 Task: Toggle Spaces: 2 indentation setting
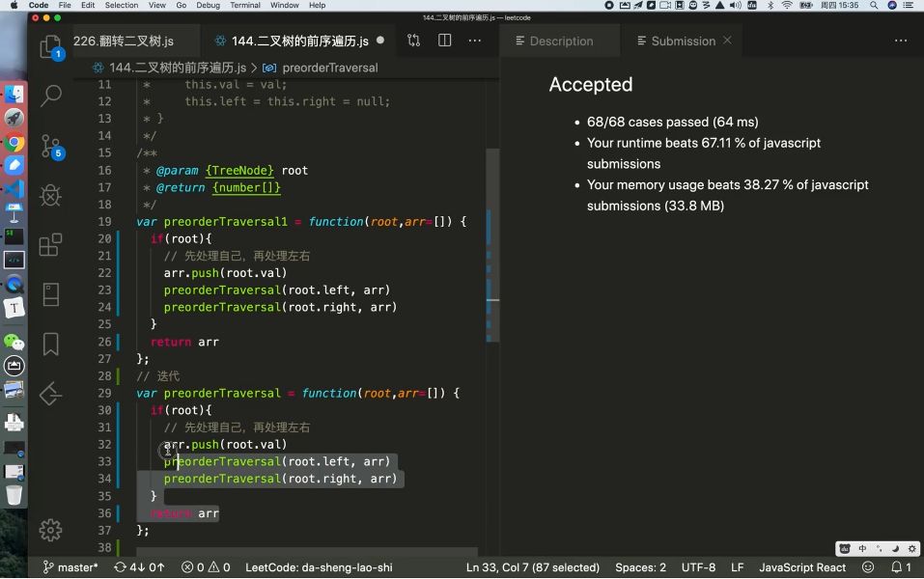coord(640,567)
